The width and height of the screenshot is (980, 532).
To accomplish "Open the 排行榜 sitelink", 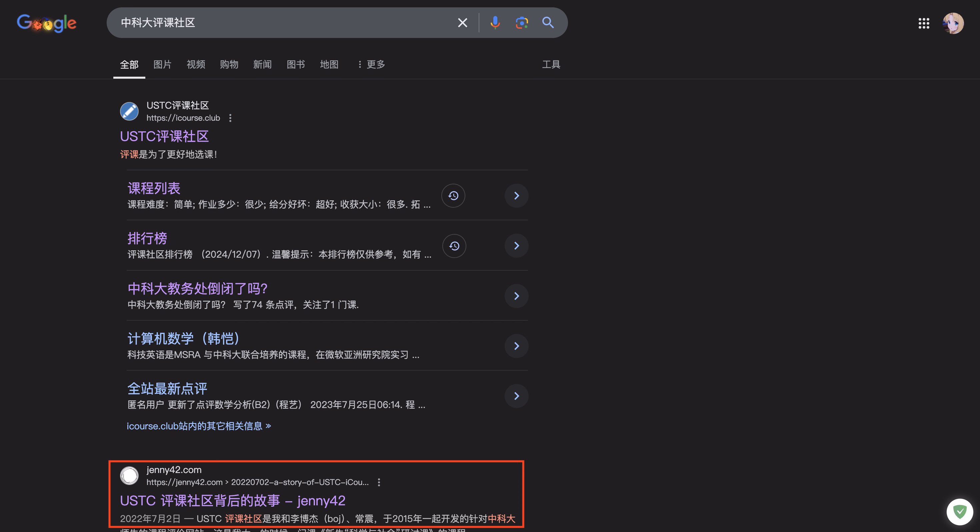I will coord(147,238).
